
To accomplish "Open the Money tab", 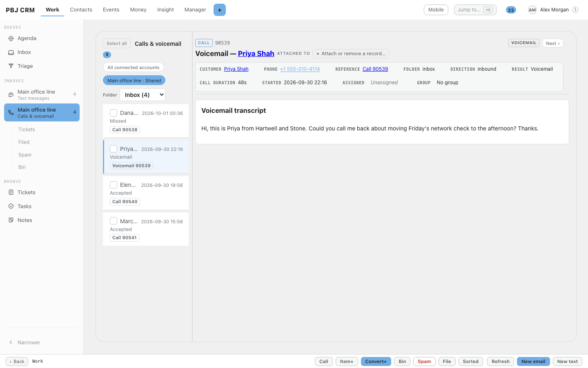I will (x=138, y=10).
